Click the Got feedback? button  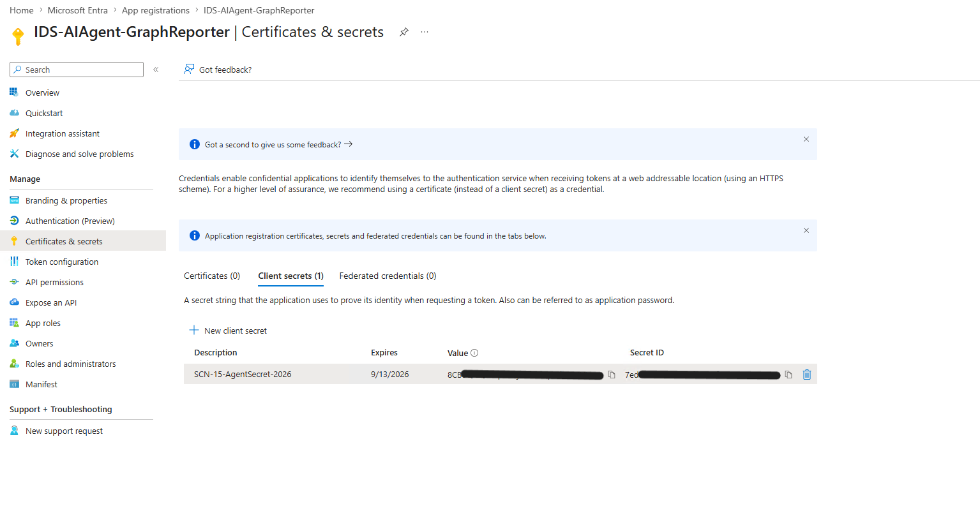point(218,70)
